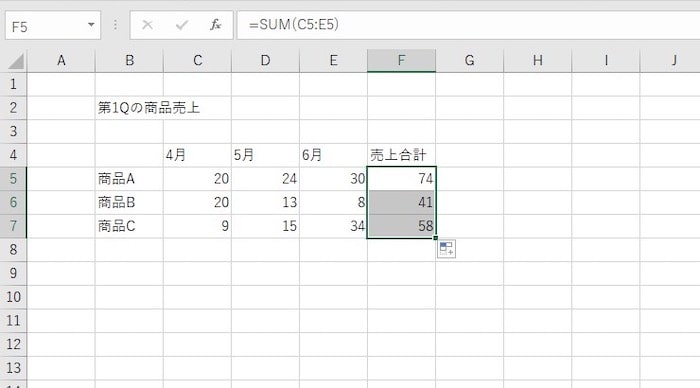Select row 5 header
Screen dimensions: 700x388
click(13, 179)
